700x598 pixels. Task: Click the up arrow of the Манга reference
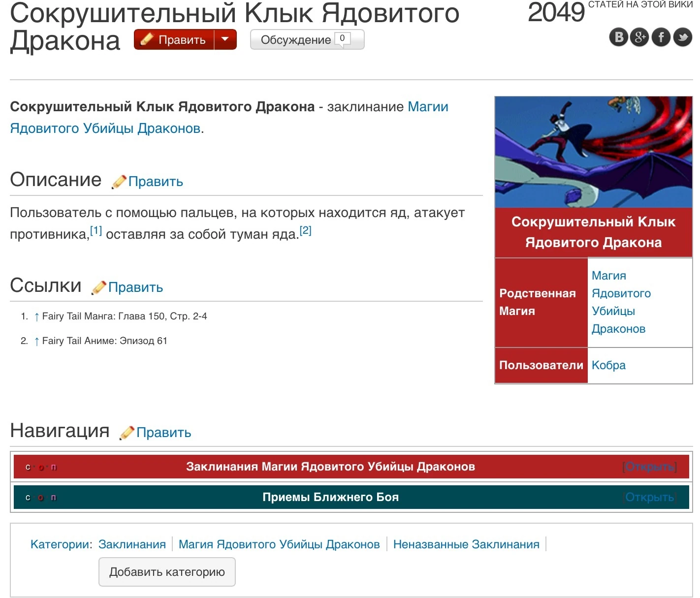(37, 316)
